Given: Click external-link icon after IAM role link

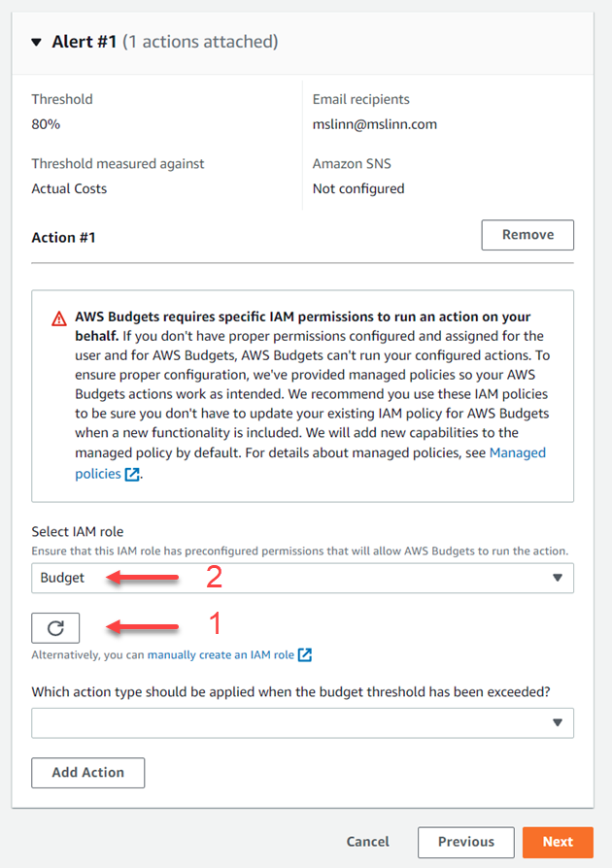Looking at the screenshot, I should pos(305,655).
